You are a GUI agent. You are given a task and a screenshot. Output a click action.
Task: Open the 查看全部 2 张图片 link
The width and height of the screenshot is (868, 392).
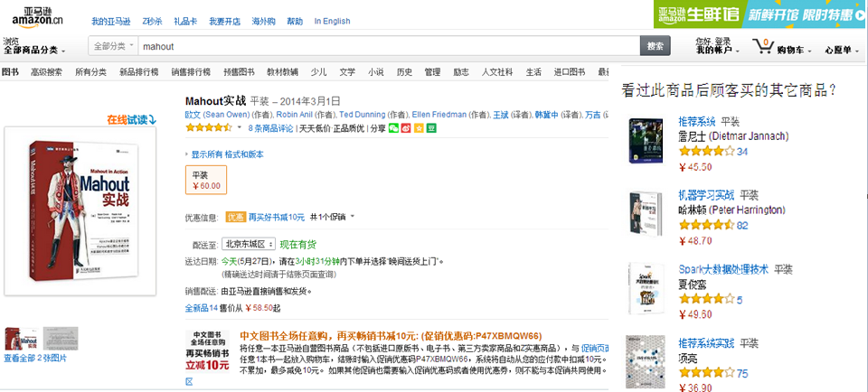[x=35, y=359]
